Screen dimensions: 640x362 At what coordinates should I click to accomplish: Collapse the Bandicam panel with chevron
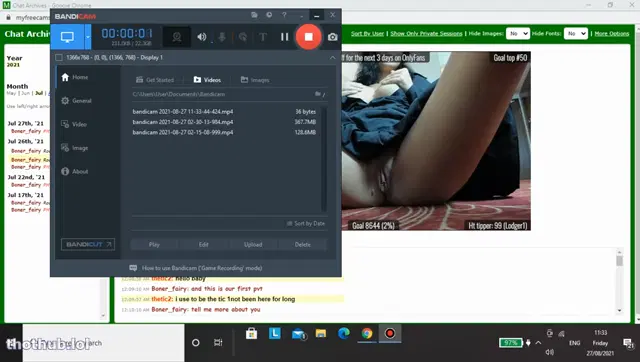[x=332, y=58]
